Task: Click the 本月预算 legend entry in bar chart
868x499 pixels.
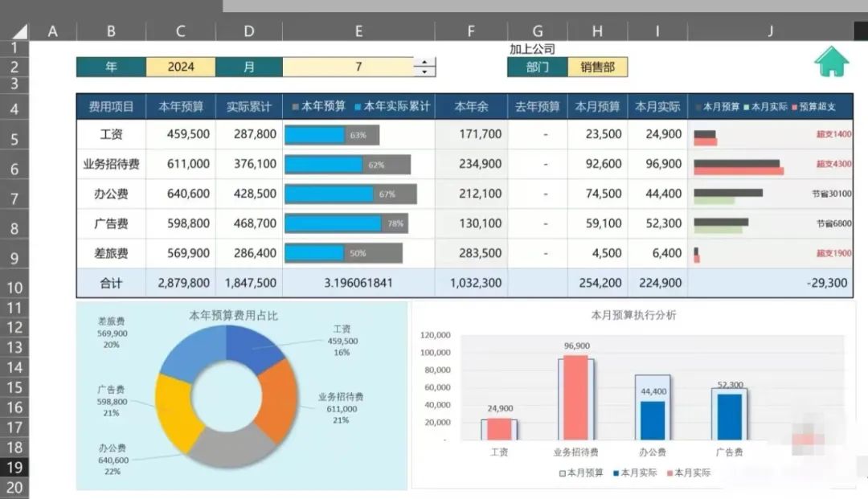Action: point(580,472)
